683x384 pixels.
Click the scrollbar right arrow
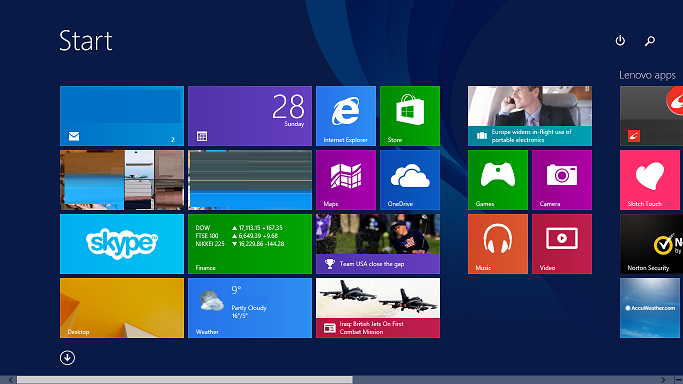click(x=663, y=380)
